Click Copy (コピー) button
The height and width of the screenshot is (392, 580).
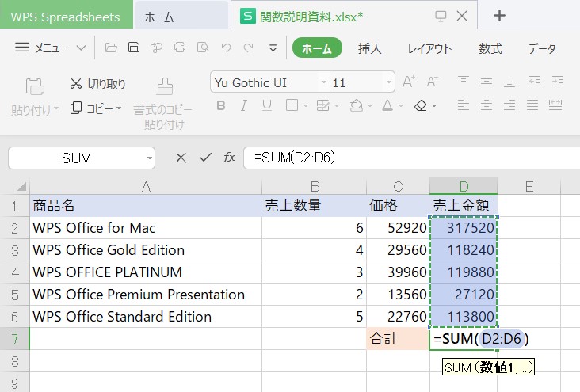tap(91, 108)
